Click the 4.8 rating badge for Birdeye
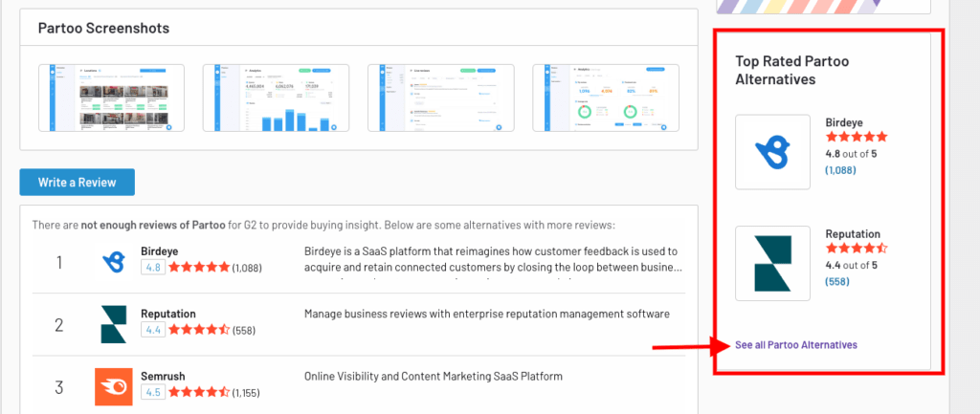Screen dimensions: 980x414 [x=153, y=268]
